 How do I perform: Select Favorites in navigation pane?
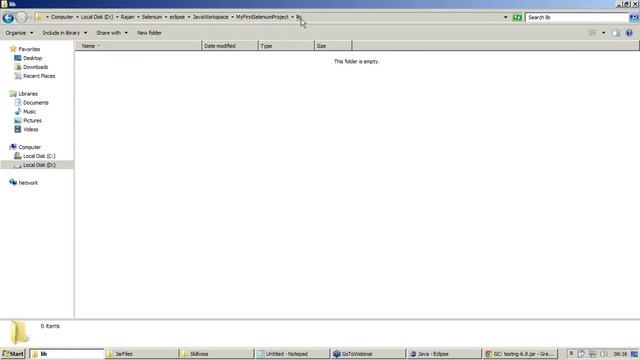pyautogui.click(x=29, y=49)
